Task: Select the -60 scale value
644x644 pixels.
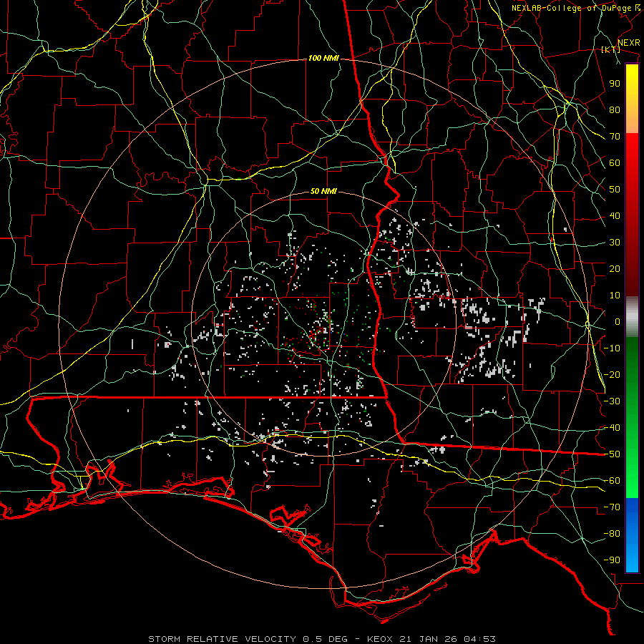Action: pos(612,481)
